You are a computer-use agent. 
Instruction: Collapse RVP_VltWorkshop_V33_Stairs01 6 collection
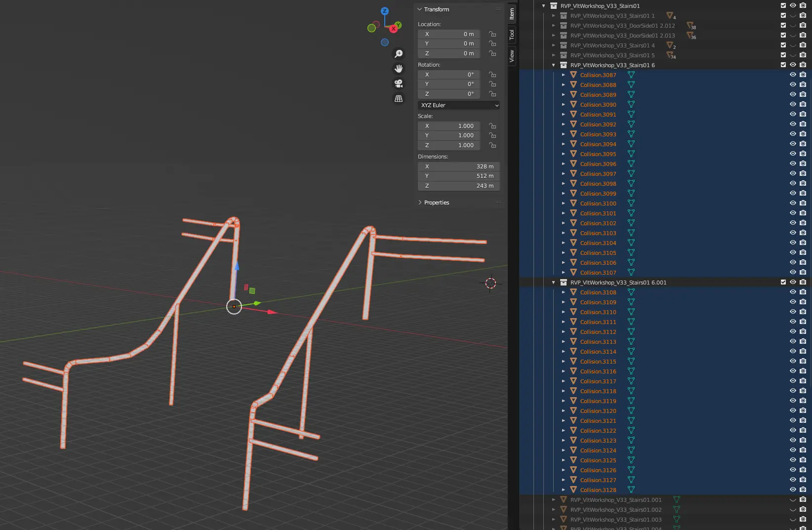tap(554, 65)
